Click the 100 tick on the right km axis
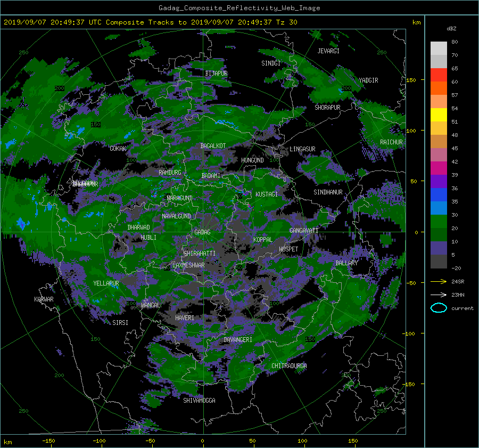The height and width of the screenshot is (448, 479). tap(411, 131)
